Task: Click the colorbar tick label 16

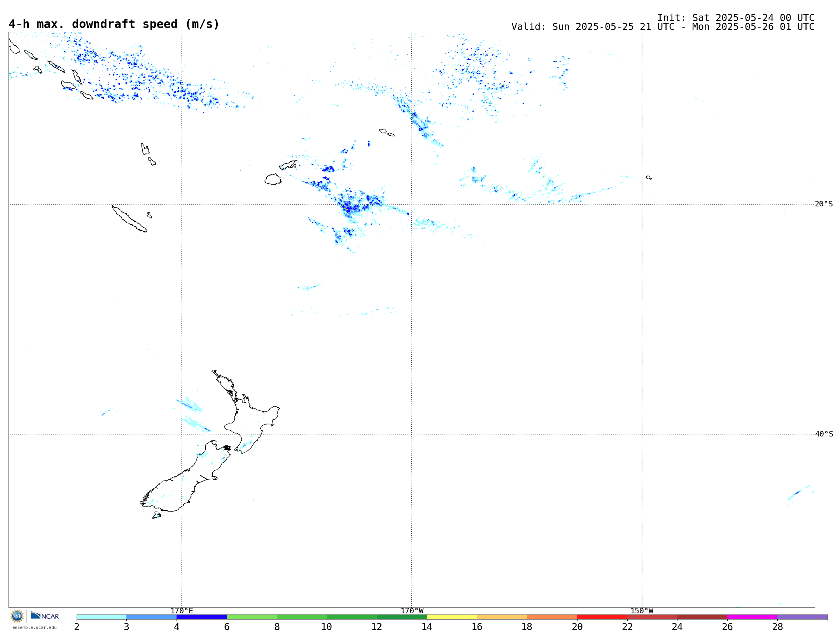Action: [x=477, y=627]
